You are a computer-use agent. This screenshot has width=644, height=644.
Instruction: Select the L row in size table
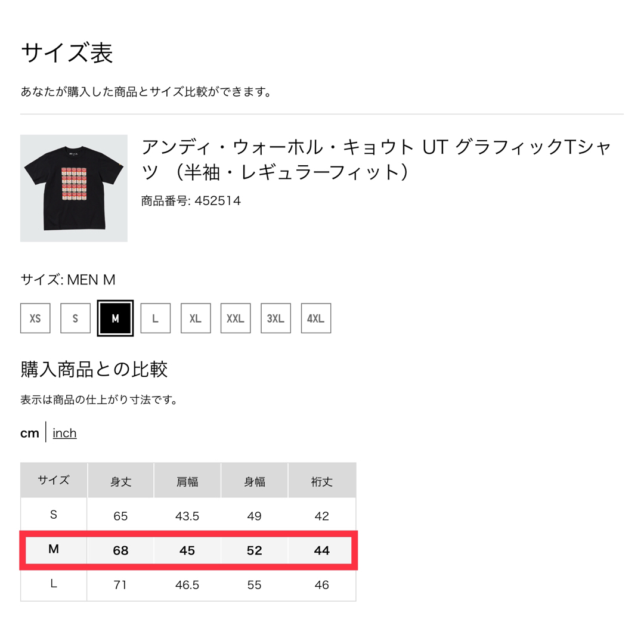[188, 584]
